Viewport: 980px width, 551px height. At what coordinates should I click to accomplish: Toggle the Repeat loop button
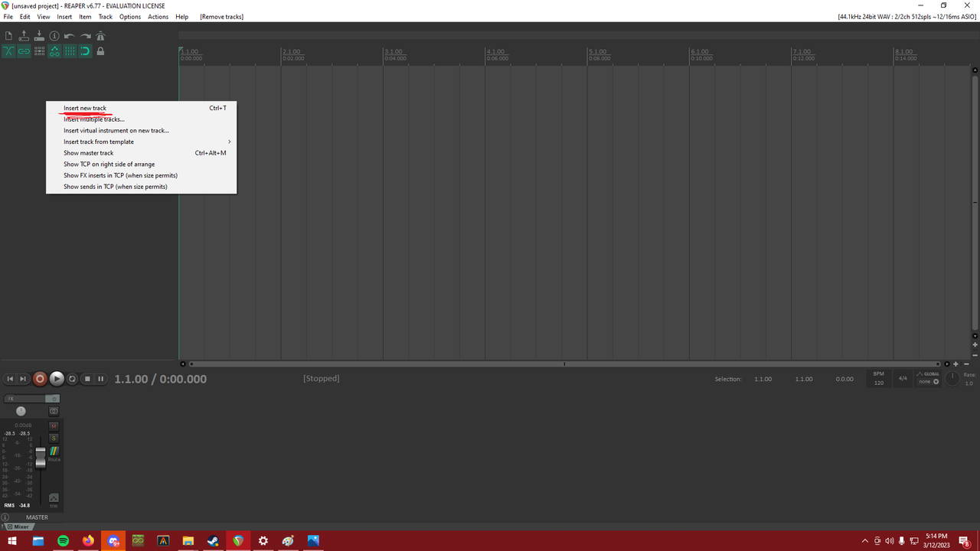(72, 379)
